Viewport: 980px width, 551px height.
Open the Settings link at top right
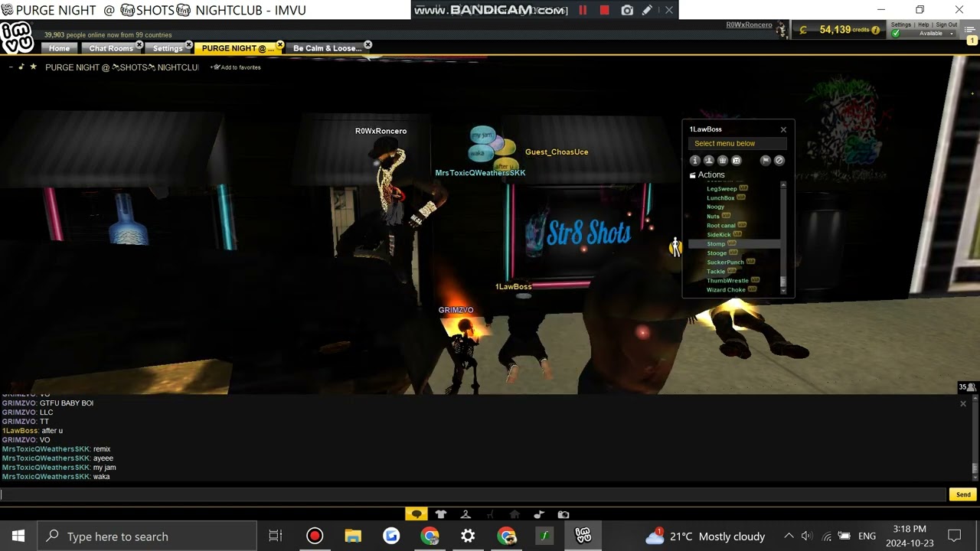(x=901, y=24)
